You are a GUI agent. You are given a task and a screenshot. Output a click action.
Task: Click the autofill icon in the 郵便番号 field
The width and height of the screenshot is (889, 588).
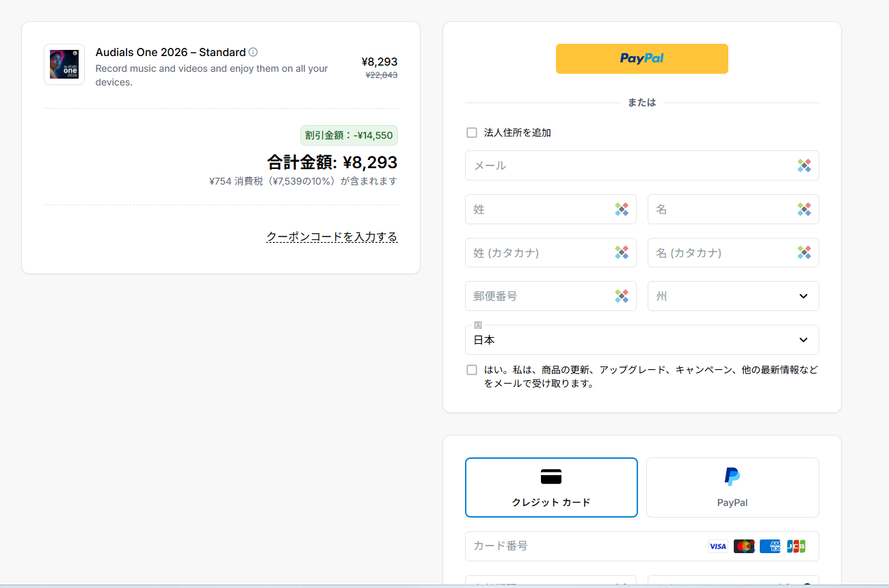pos(622,296)
